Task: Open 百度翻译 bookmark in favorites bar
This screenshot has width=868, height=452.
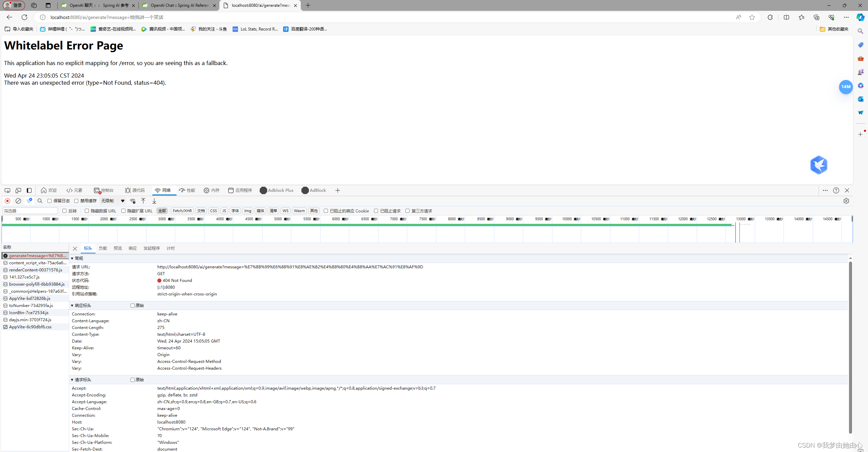Action: coord(305,29)
